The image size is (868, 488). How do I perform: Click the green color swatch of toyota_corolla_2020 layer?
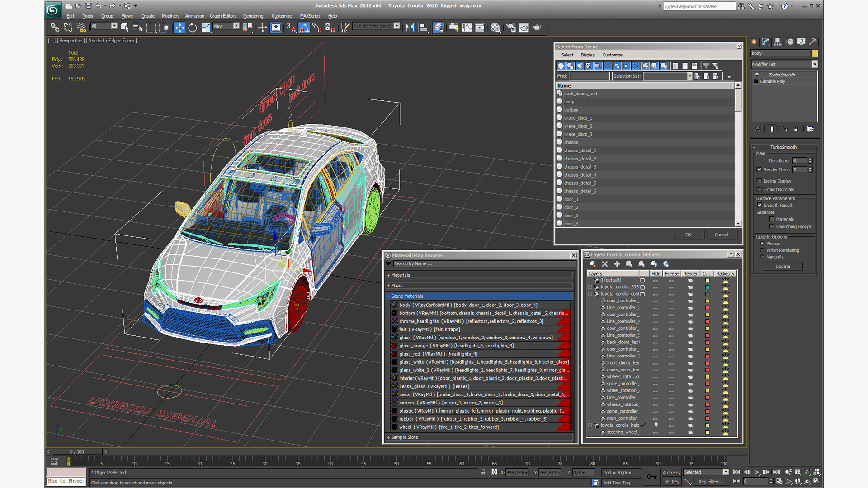coord(707,287)
